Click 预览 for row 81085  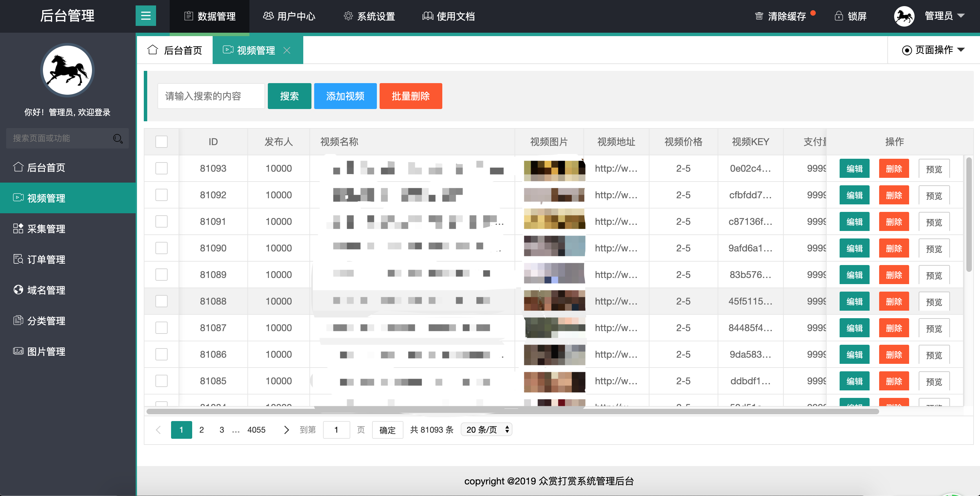(934, 382)
